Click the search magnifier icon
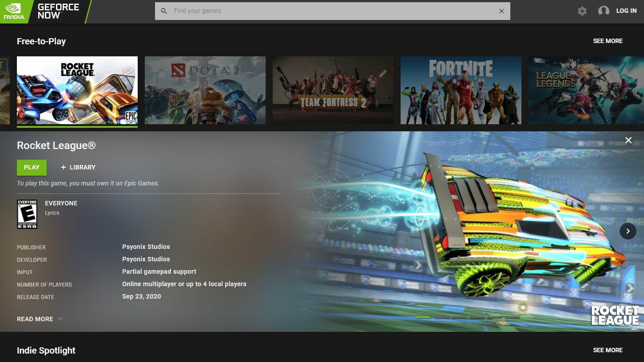644x362 pixels. (164, 11)
